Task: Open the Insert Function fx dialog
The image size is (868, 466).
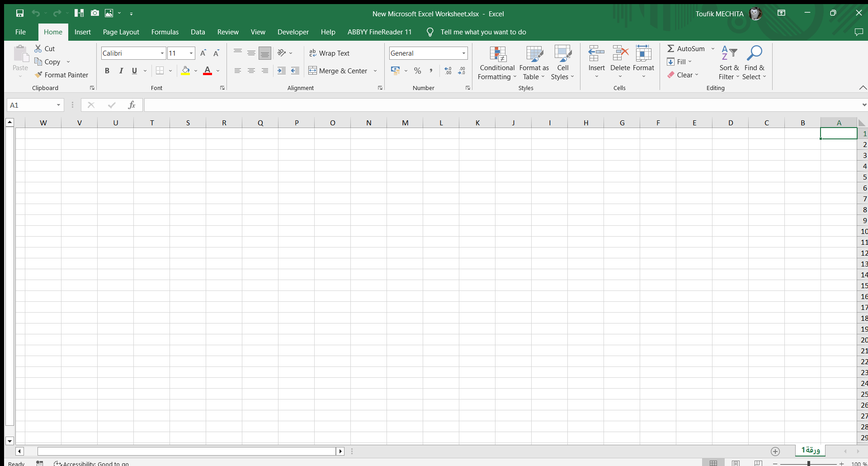Action: [x=132, y=105]
